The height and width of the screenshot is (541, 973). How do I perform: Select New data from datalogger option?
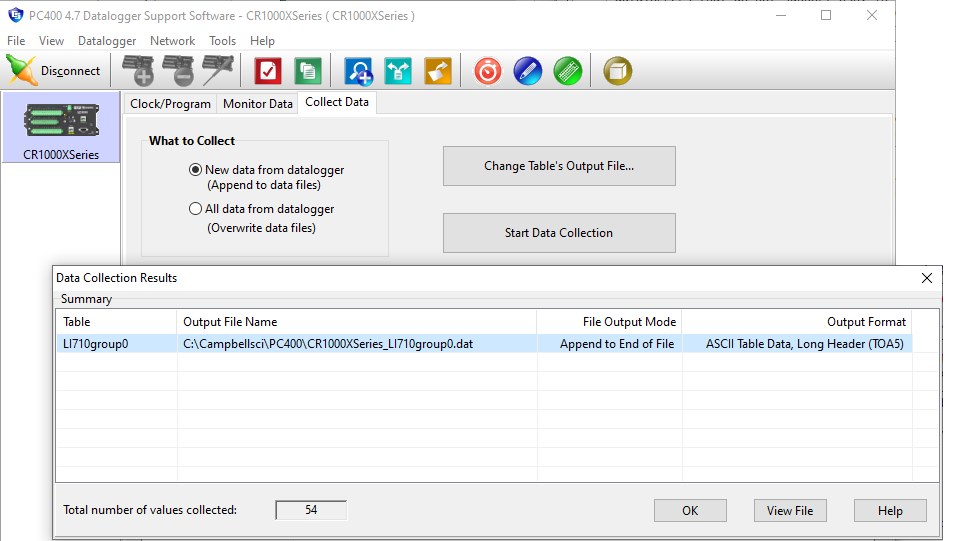coord(196,170)
